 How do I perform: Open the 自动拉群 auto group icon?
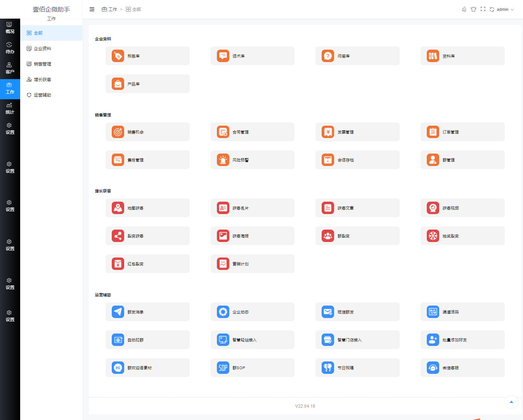[x=118, y=340]
